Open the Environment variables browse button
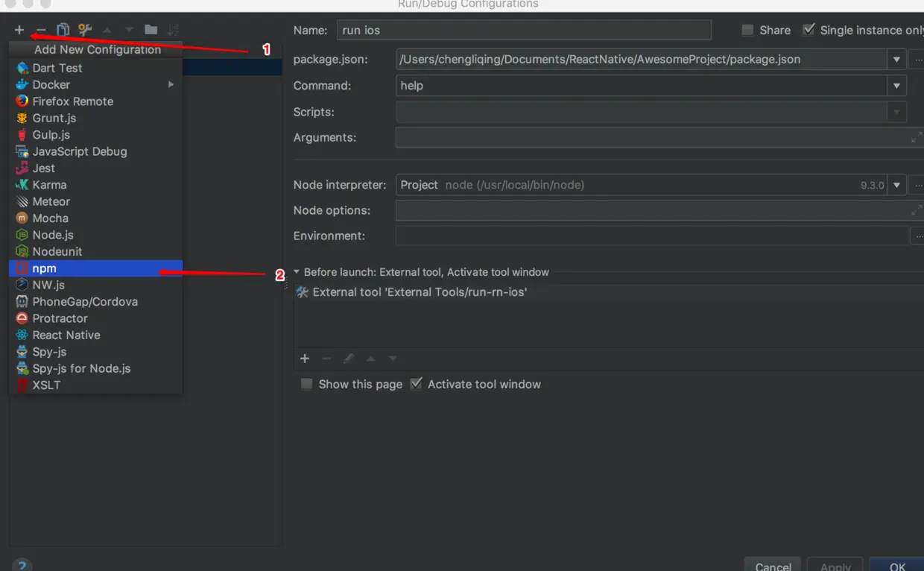The width and height of the screenshot is (924, 571). pos(918,236)
